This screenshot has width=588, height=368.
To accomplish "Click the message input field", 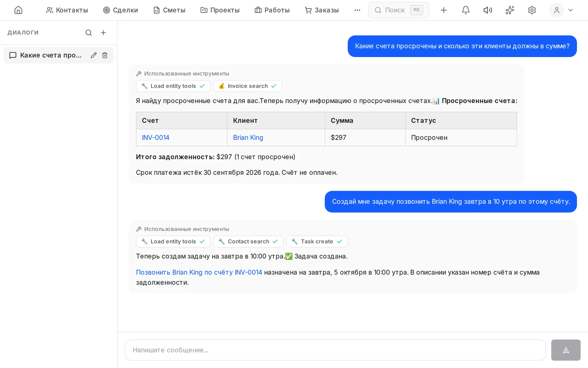I will [x=335, y=350].
